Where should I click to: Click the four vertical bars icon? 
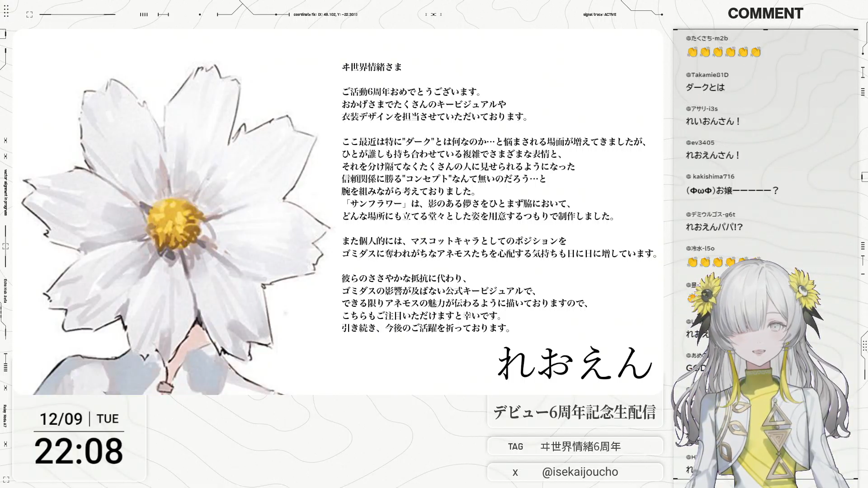(144, 14)
